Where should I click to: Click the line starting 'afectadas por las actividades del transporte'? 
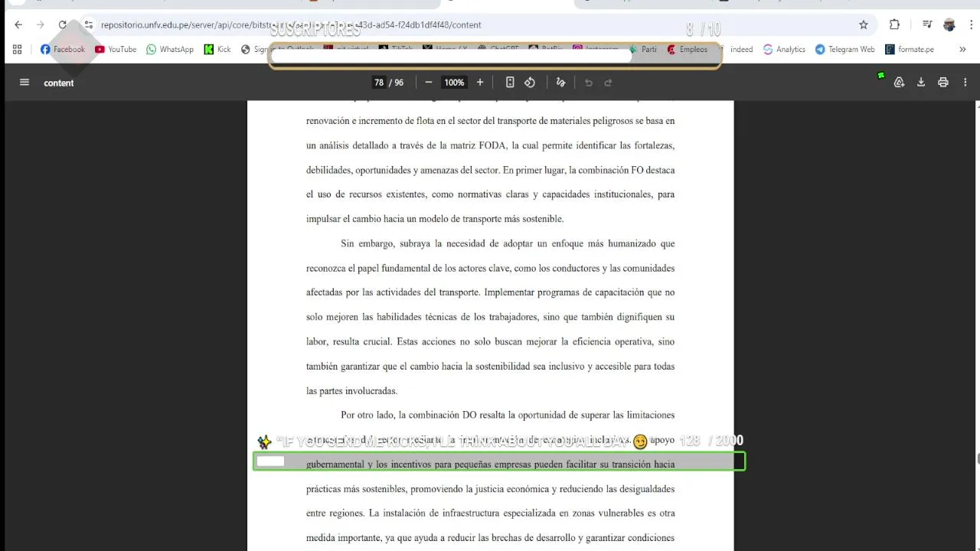coord(490,292)
